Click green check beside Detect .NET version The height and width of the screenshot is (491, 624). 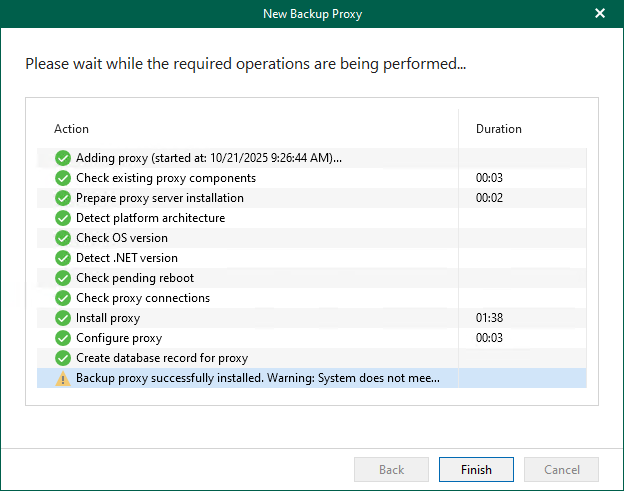click(x=63, y=258)
